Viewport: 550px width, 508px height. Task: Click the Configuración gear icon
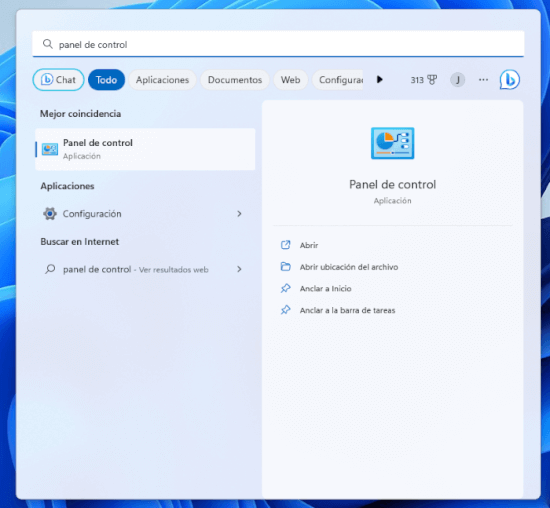point(50,213)
